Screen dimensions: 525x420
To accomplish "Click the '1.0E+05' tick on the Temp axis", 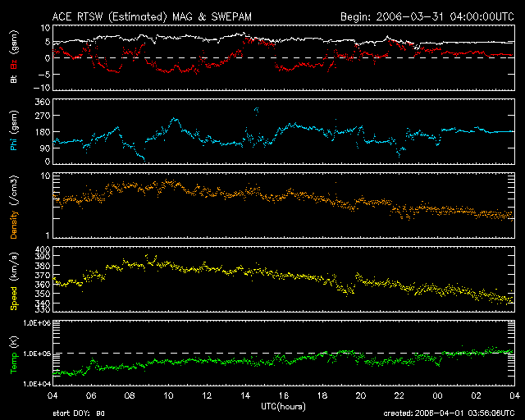I will point(37,354).
